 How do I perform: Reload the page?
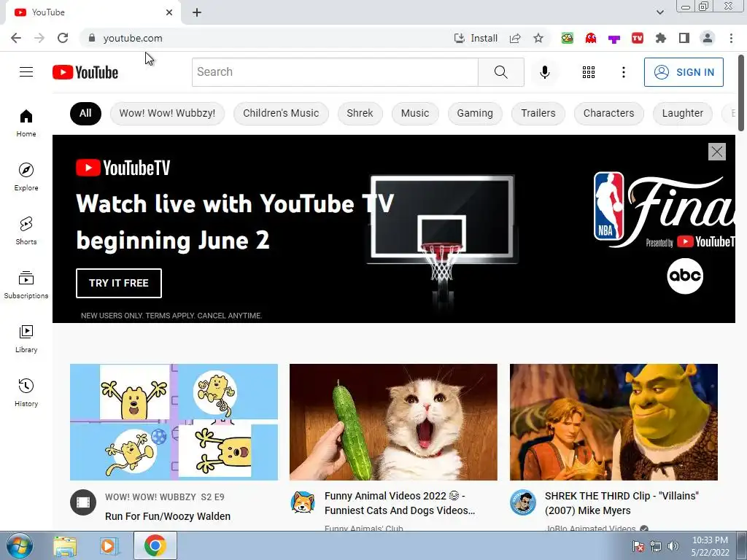(x=63, y=38)
